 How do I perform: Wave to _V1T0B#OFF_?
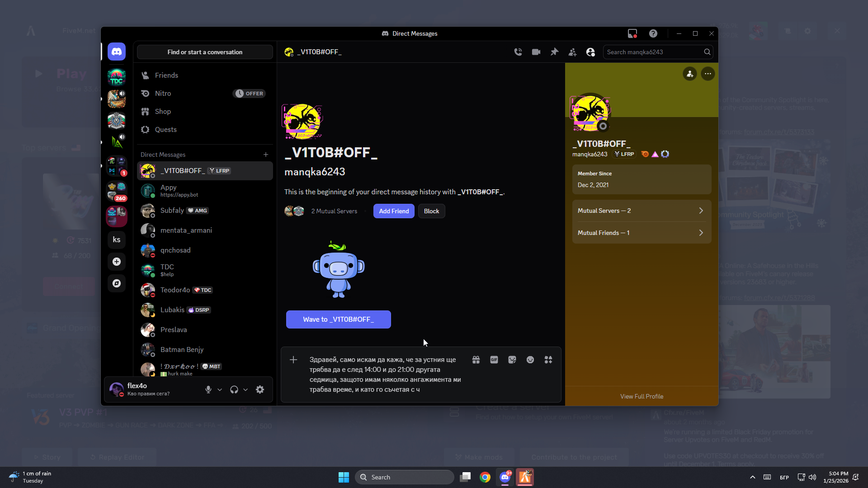coord(339,319)
